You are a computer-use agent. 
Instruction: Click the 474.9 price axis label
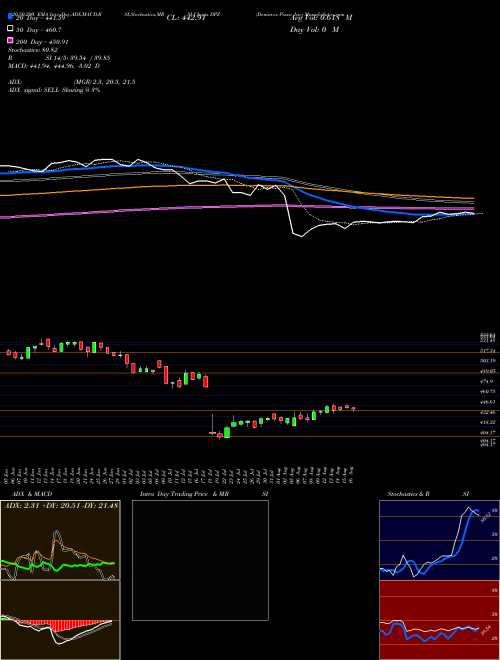click(x=488, y=381)
